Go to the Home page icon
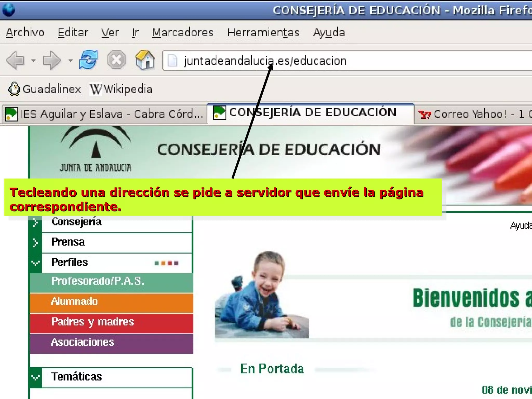532x399 pixels. (x=145, y=60)
